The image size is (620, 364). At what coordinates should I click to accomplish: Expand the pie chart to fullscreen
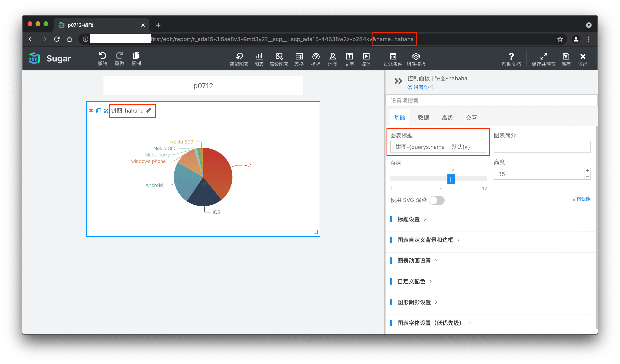[x=106, y=111]
